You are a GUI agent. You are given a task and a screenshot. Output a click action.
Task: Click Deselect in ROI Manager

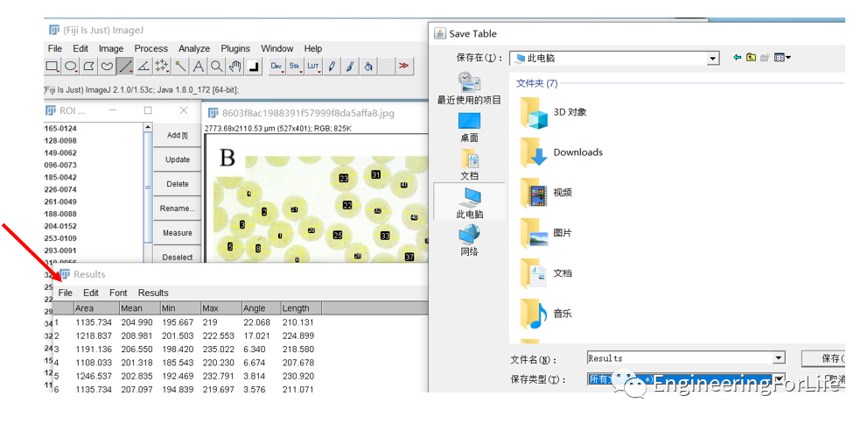(177, 258)
